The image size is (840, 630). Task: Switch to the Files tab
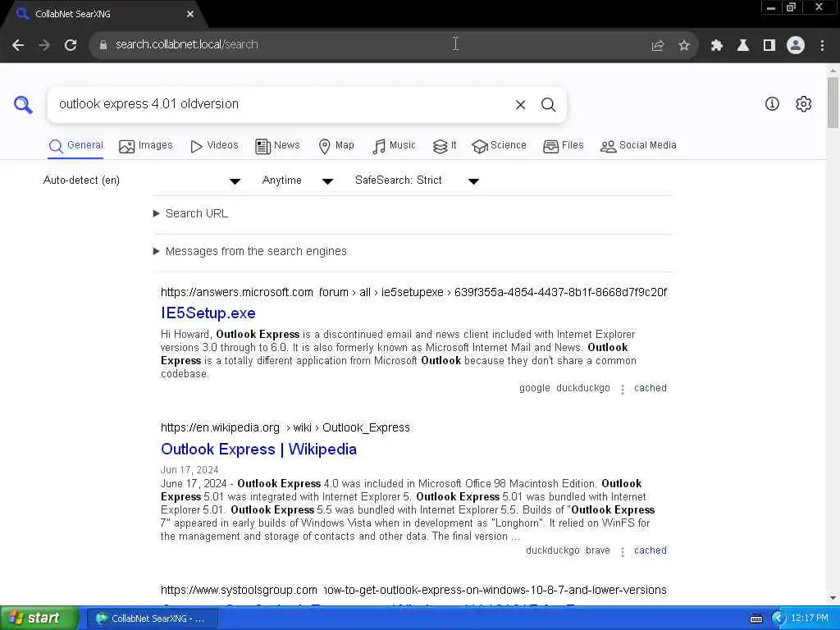pyautogui.click(x=563, y=146)
